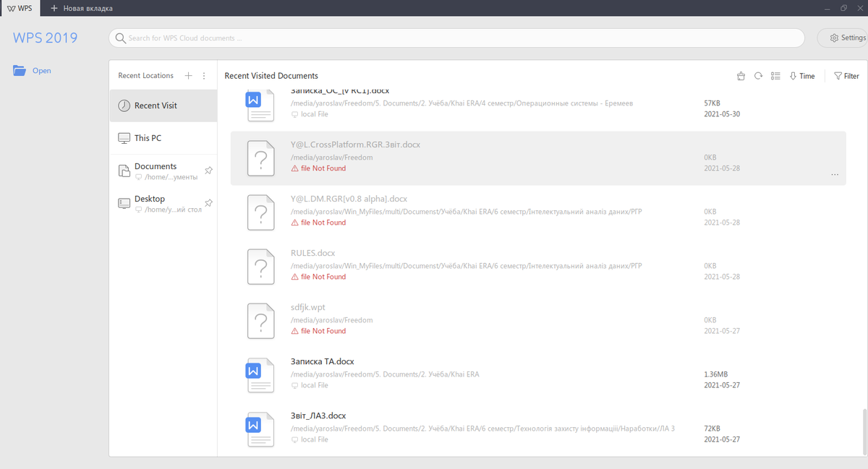Screen dimensions: 868x469
Task: Focus the WPS Cloud documents search field
Action: point(456,38)
